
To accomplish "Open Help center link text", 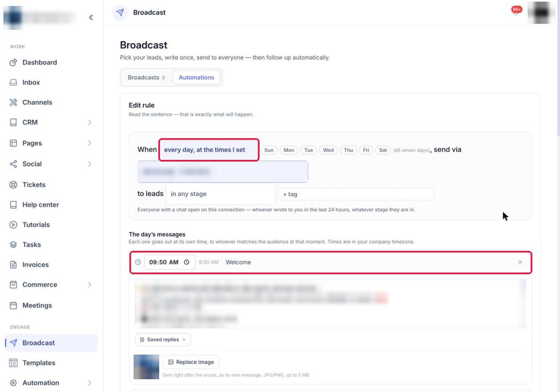I will (41, 205).
